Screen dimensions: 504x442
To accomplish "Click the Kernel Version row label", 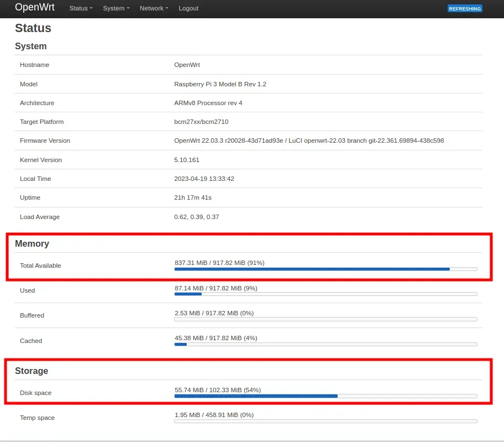I will (x=41, y=160).
